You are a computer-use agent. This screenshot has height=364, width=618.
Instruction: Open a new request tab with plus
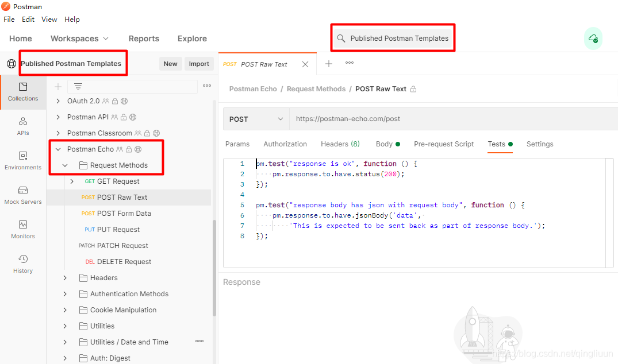pyautogui.click(x=329, y=64)
